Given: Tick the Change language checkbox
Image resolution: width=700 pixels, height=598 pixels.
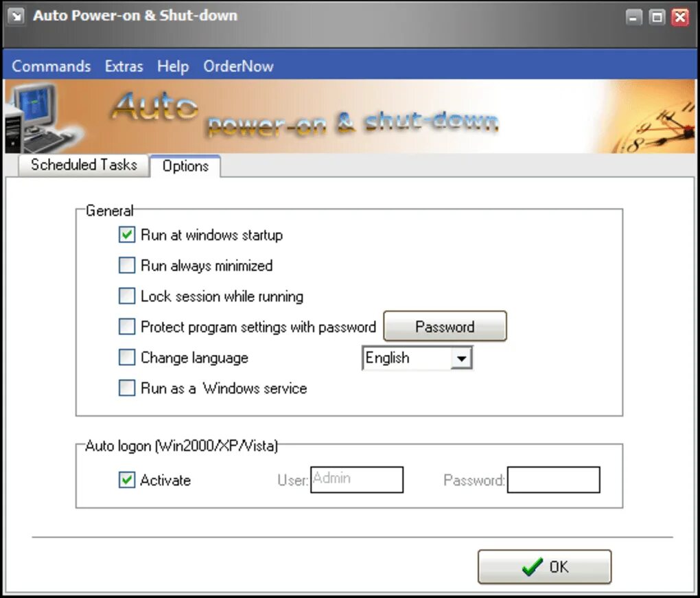Looking at the screenshot, I should pyautogui.click(x=127, y=357).
